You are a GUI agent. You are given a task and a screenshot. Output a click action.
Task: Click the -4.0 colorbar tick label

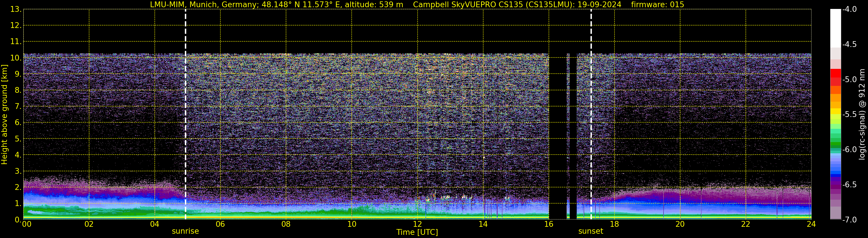click(x=850, y=9)
